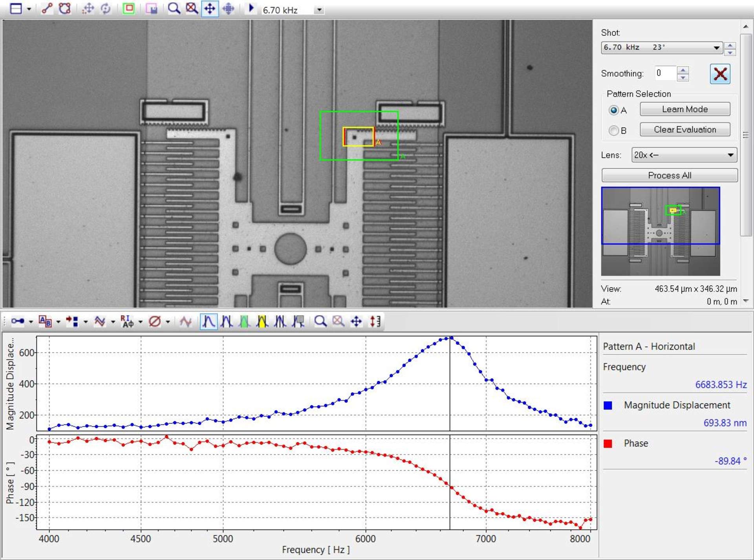Open the RI/AΦ display mode menu arrow
754x560 pixels.
point(141,322)
